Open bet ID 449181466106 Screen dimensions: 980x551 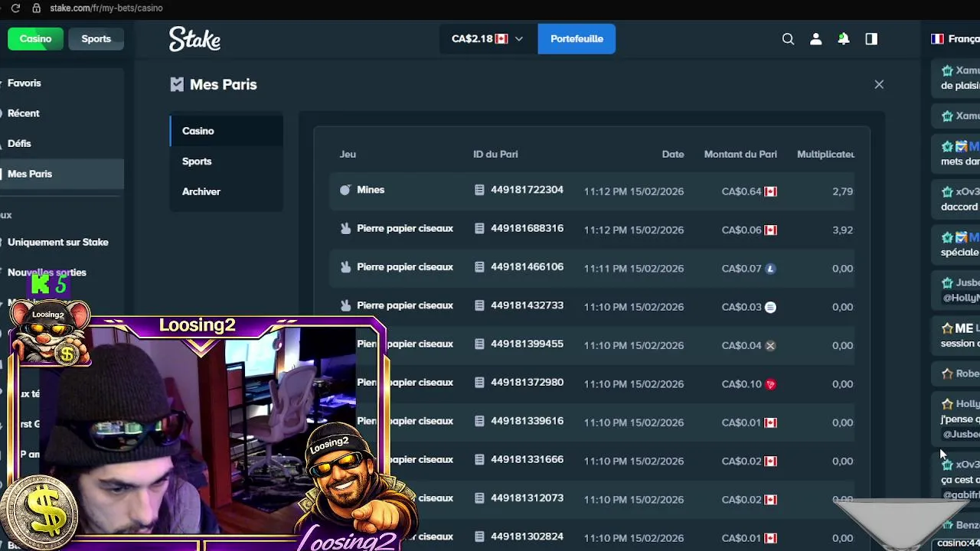527,267
